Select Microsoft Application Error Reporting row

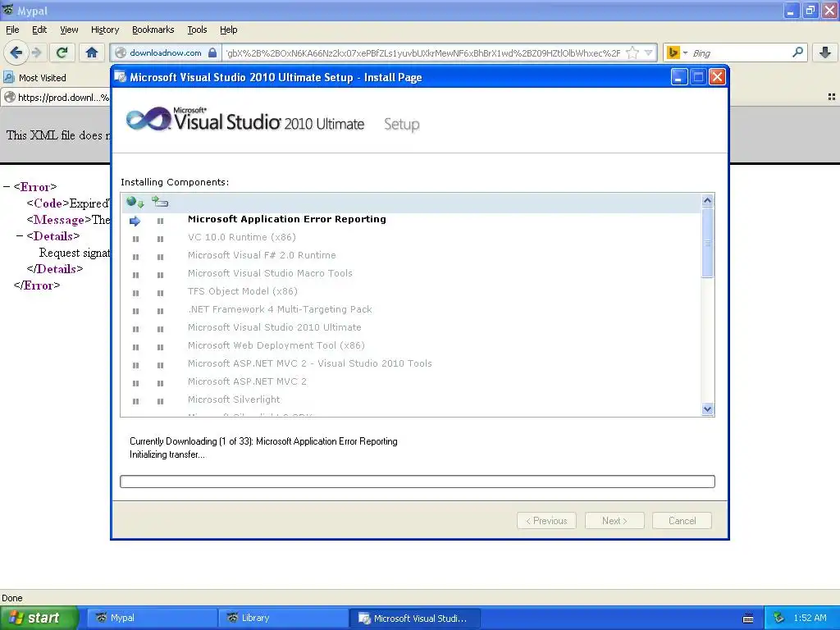pos(411,219)
